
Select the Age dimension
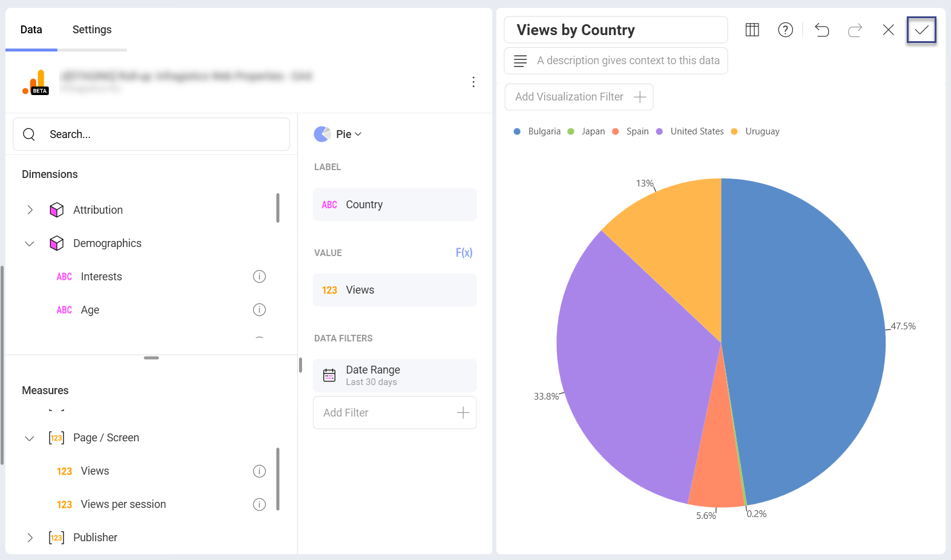coord(90,310)
